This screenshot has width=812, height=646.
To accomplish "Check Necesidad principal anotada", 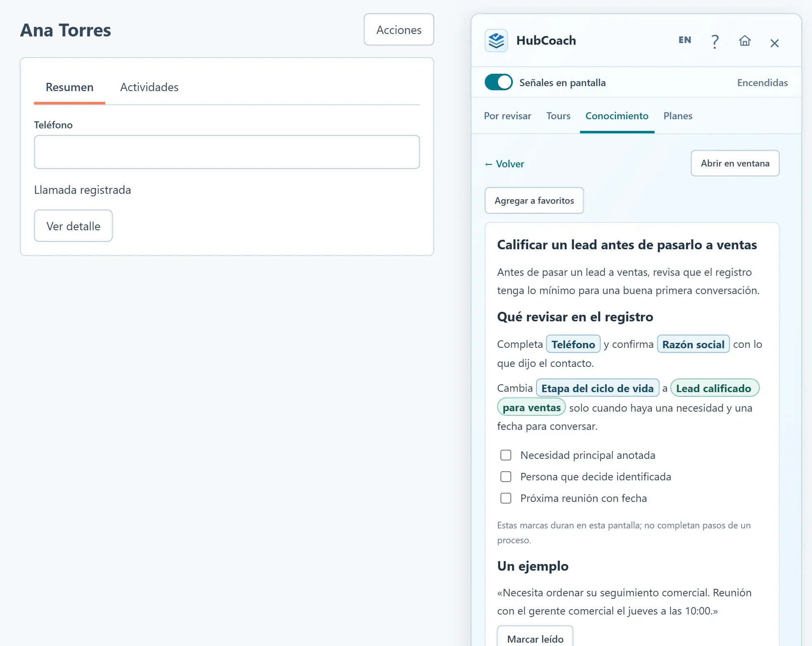I will [x=506, y=455].
